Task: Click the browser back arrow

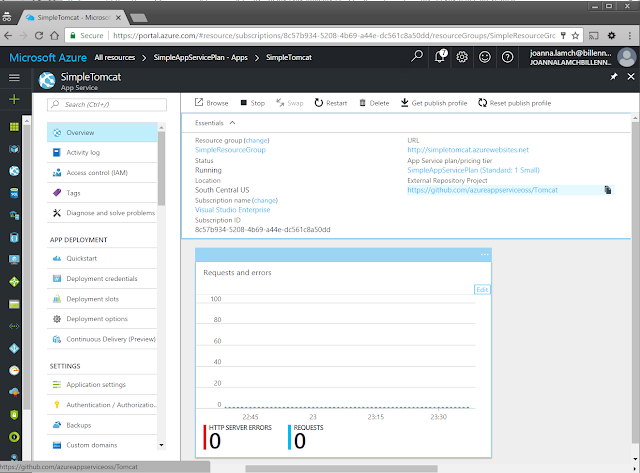Action: coord(8,36)
